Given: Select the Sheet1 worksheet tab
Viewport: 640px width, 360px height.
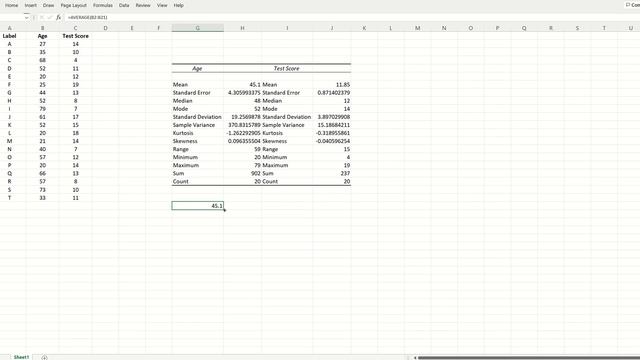Looking at the screenshot, I should click(x=21, y=357).
